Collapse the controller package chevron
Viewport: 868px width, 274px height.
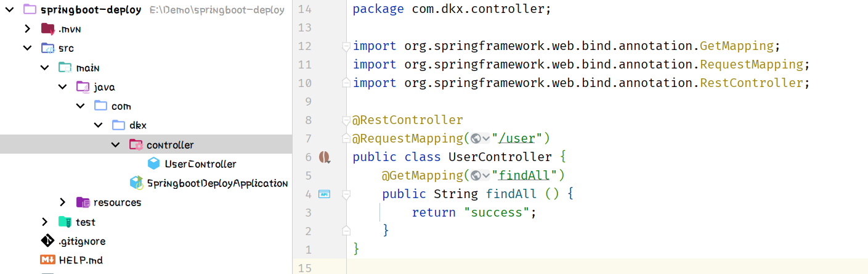pyautogui.click(x=115, y=145)
